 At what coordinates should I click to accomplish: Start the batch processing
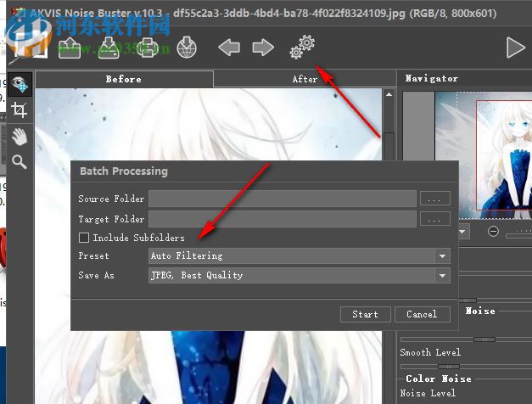[366, 314]
